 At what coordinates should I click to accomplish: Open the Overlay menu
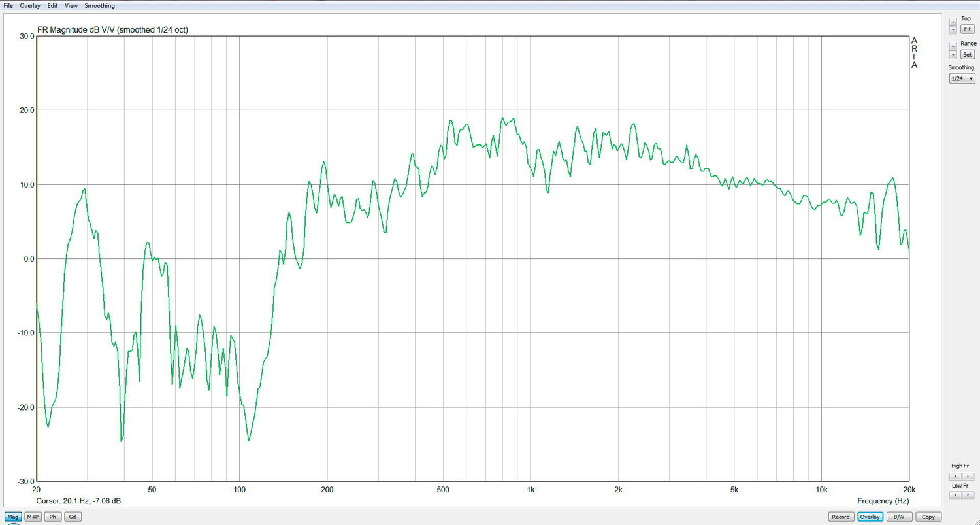point(29,5)
